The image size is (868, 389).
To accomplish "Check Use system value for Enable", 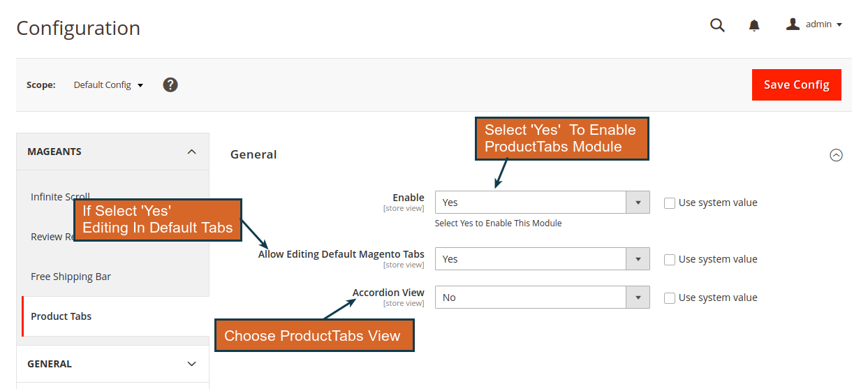I will point(670,203).
